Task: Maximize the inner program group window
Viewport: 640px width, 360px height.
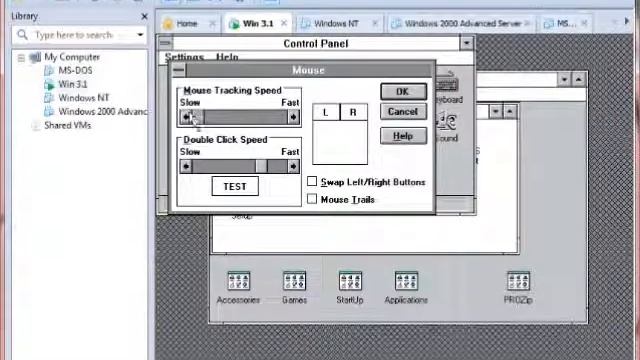Action: [x=510, y=111]
